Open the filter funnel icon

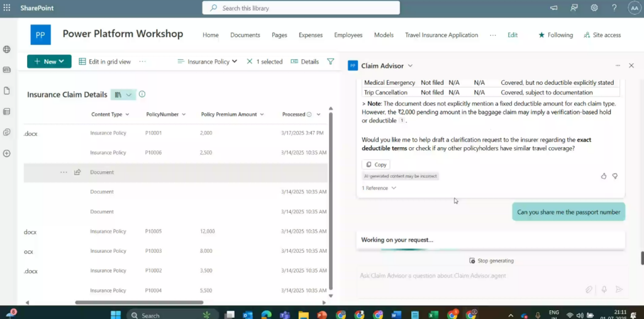[x=330, y=61]
